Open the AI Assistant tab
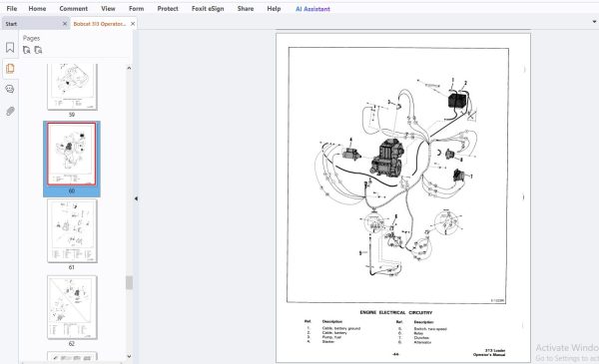The height and width of the screenshot is (364, 599). (x=312, y=9)
